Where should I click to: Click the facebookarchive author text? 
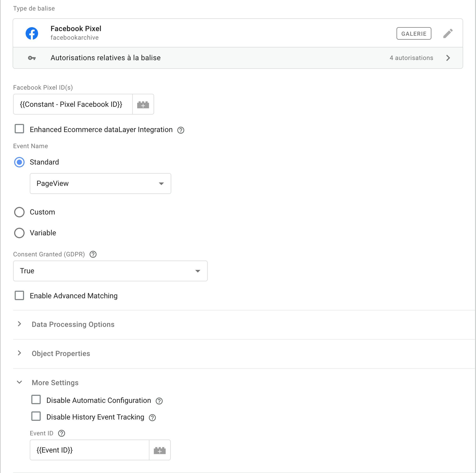(x=74, y=37)
